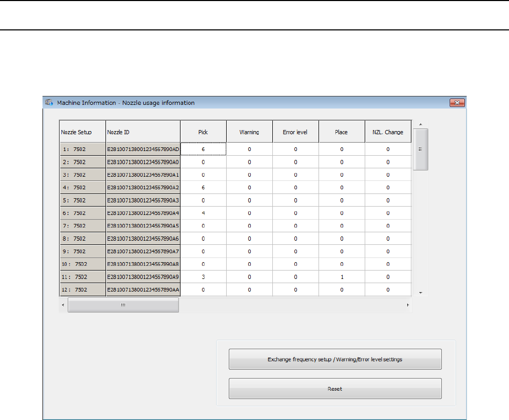Image resolution: width=509 pixels, height=420 pixels.
Task: Click nozzle ID E281007138001234567890A1
Action: click(x=143, y=175)
